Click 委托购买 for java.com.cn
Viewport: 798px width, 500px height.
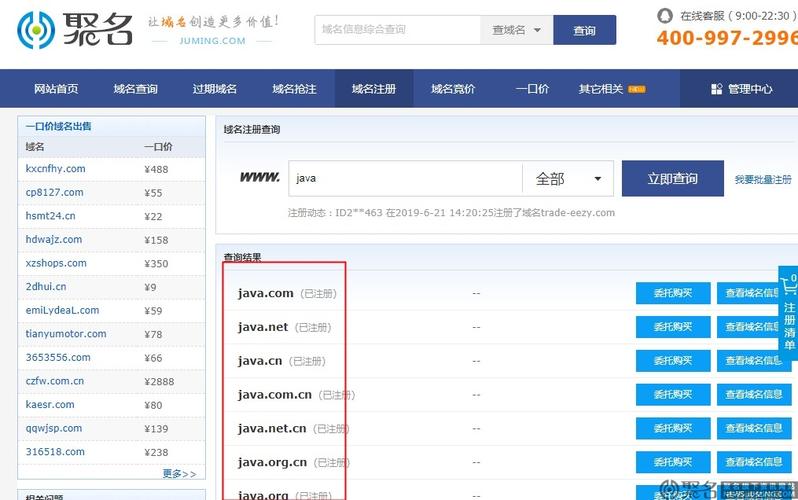pyautogui.click(x=673, y=395)
